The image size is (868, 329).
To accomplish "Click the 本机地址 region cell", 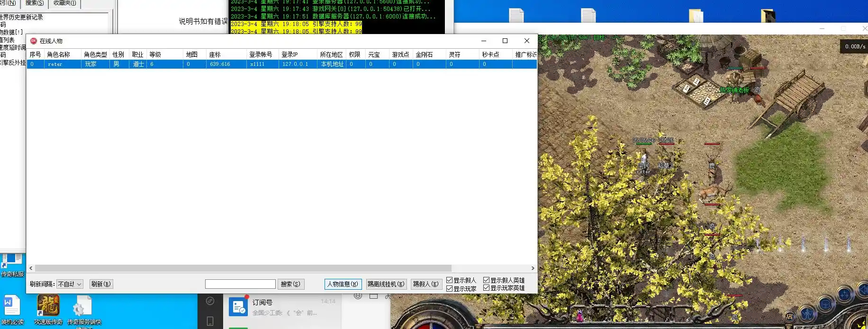I will (x=332, y=64).
